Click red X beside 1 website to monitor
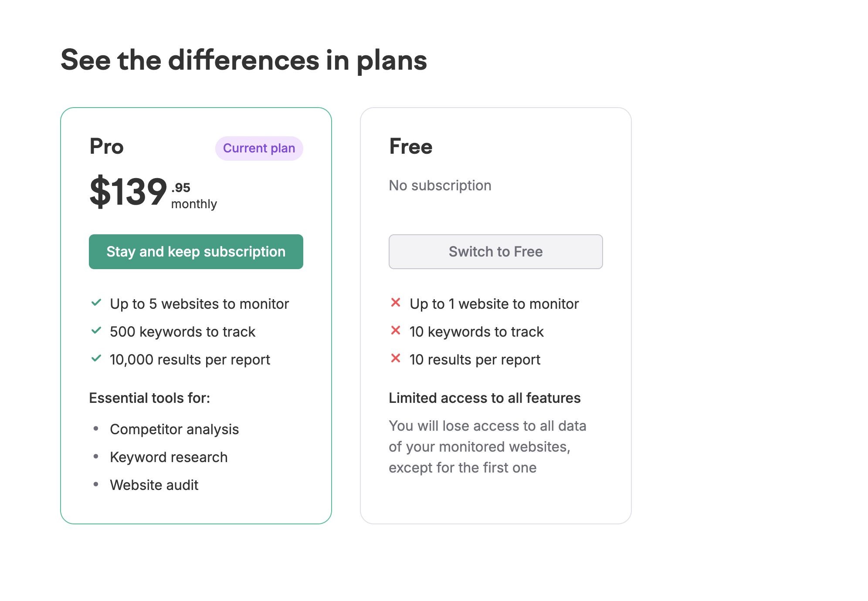The height and width of the screenshot is (601, 868). click(x=396, y=303)
